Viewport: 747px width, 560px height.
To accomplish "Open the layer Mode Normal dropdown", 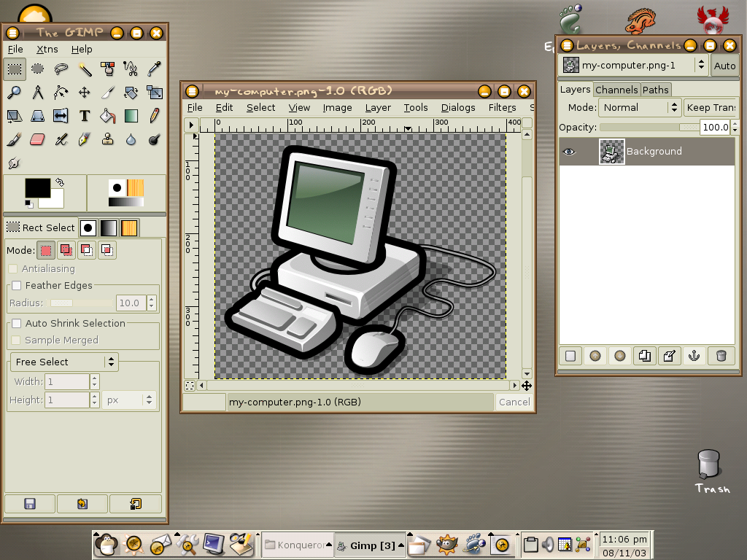I will tap(639, 108).
